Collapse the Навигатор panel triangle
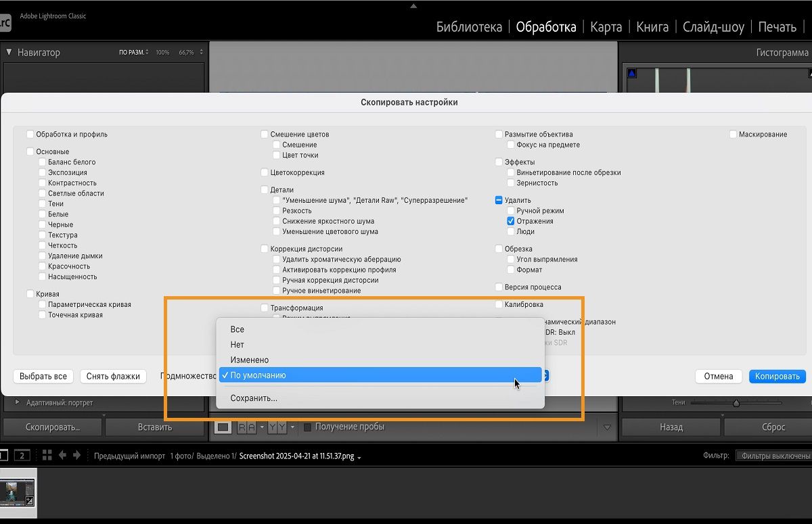 [9, 52]
